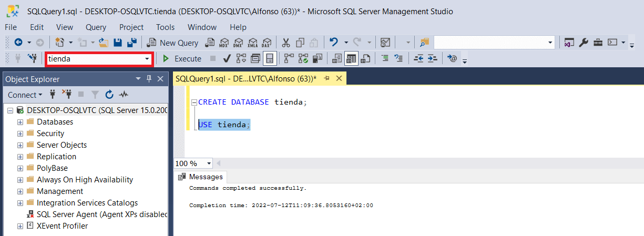Viewport: 644px width, 236px height.
Task: Pin the SQLQuery1.sql document tab
Action: click(326, 78)
